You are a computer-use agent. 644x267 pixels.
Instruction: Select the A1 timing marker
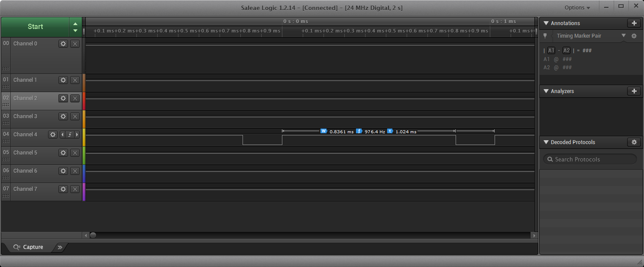click(x=551, y=51)
